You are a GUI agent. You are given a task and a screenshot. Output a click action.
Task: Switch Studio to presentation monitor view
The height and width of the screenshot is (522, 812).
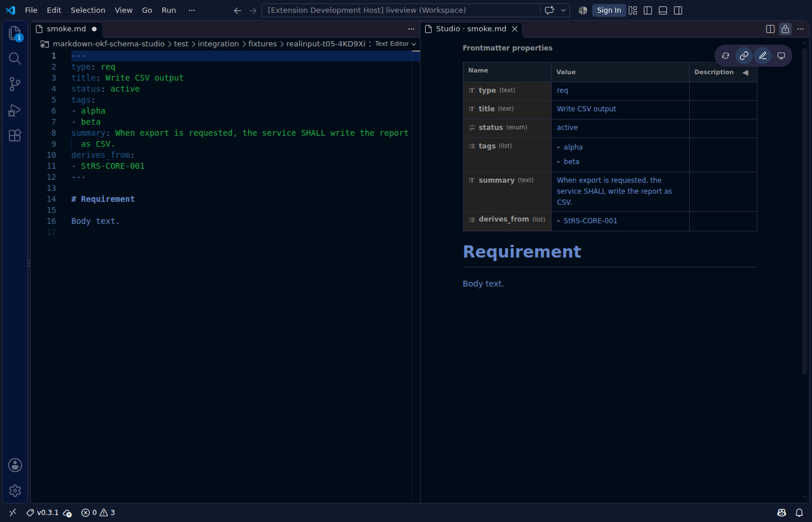[781, 56]
